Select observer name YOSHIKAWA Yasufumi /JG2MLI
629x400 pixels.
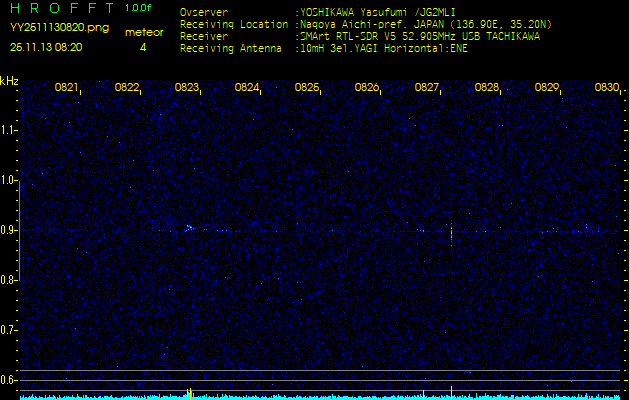377,12
